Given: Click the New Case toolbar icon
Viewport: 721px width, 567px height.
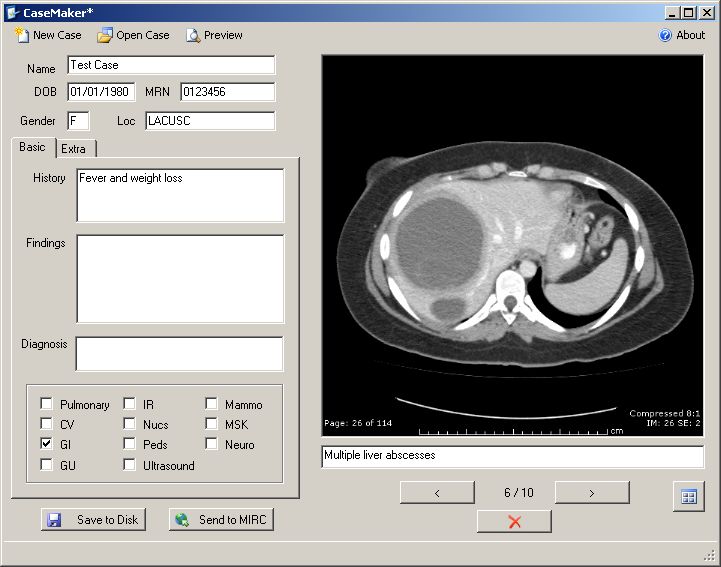Looking at the screenshot, I should (x=22, y=35).
